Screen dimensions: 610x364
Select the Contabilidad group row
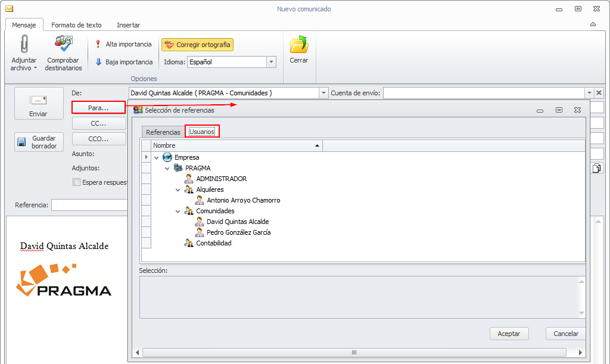coord(214,243)
